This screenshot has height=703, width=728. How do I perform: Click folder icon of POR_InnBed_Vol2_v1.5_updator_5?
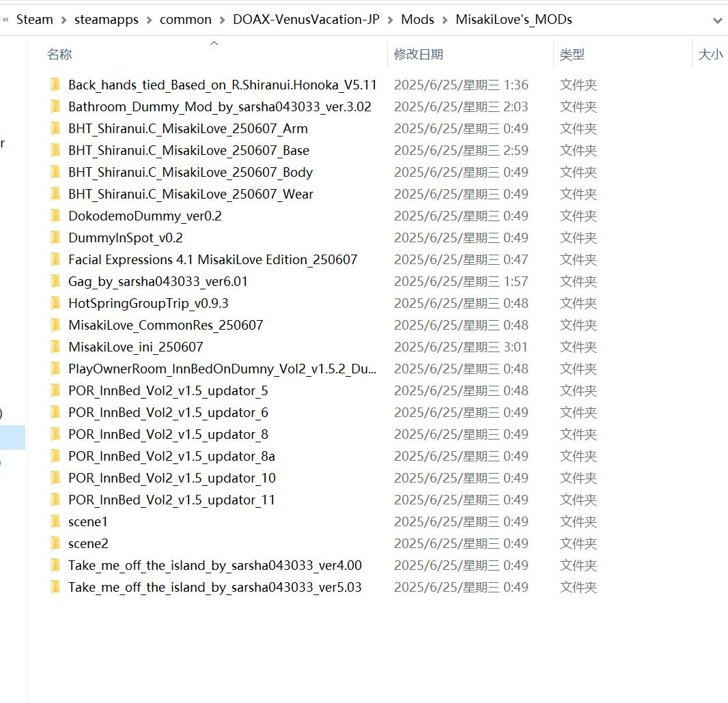[x=55, y=390]
